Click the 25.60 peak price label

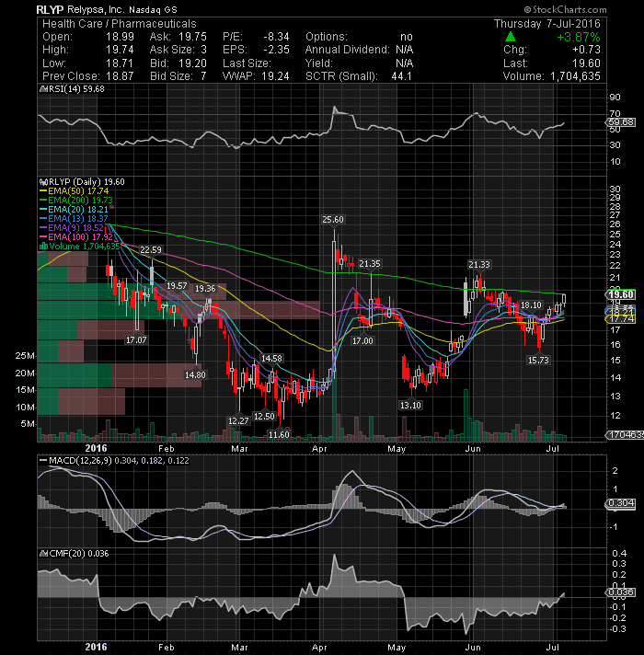pyautogui.click(x=333, y=220)
